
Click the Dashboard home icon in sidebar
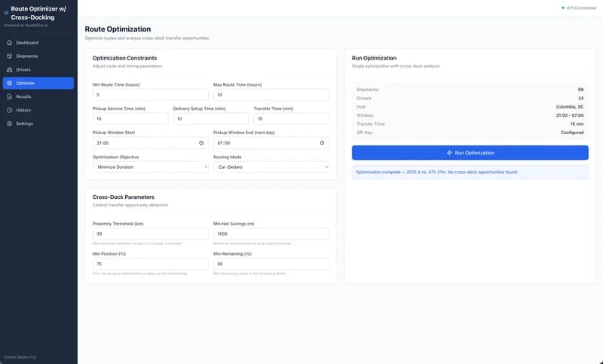(x=9, y=42)
